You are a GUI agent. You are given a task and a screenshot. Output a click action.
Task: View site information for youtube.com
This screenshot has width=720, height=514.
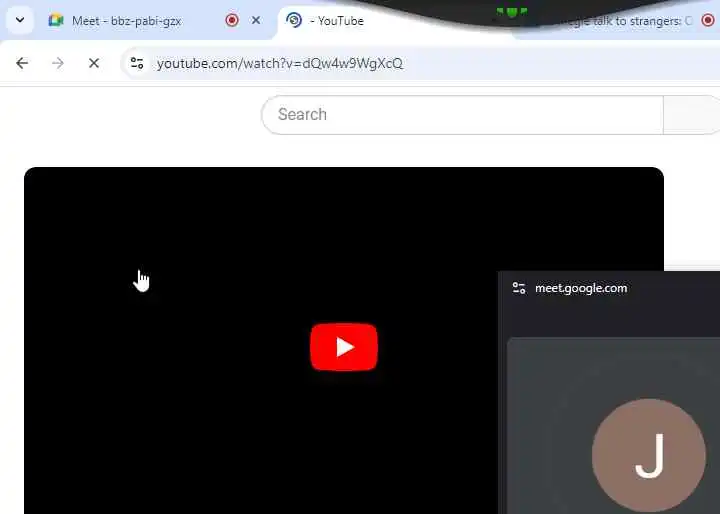[x=137, y=63]
